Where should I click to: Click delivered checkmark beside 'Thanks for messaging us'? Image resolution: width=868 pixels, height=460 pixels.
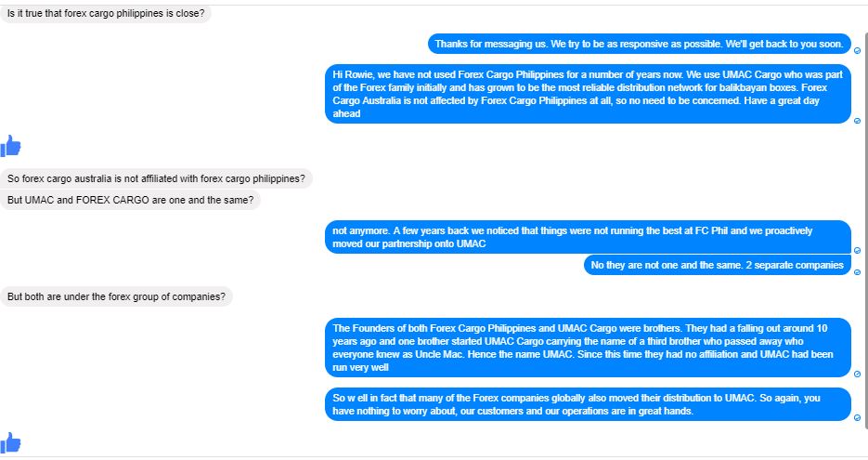858,50
